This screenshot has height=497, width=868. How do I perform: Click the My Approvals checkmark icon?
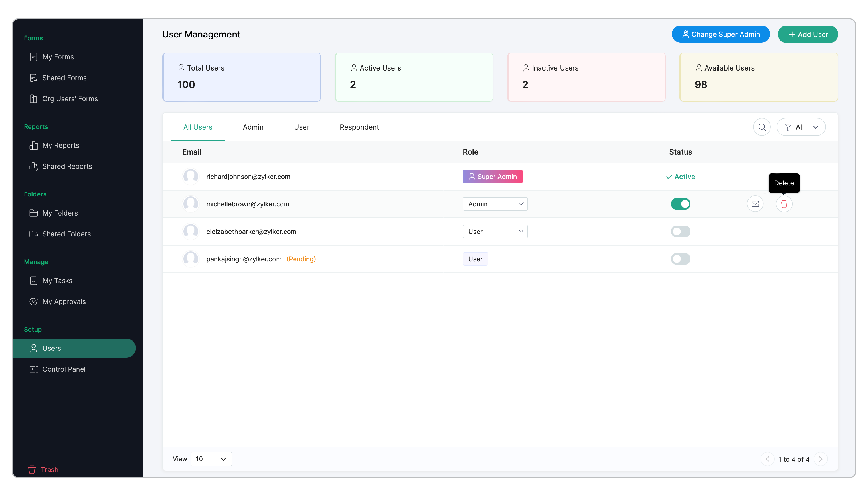pos(33,301)
